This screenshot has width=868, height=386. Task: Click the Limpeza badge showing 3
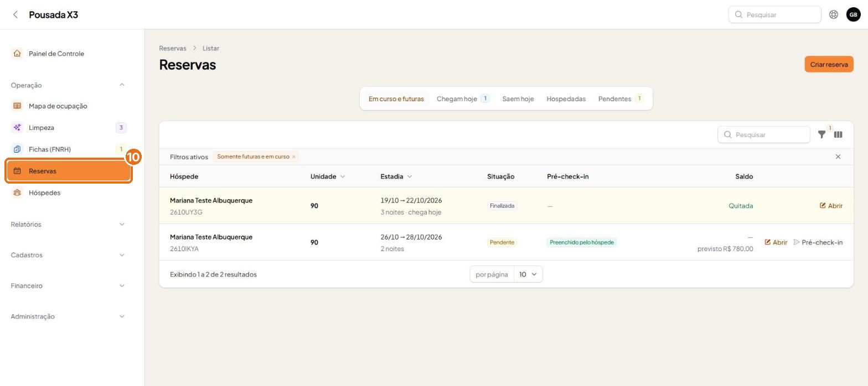[x=121, y=128]
